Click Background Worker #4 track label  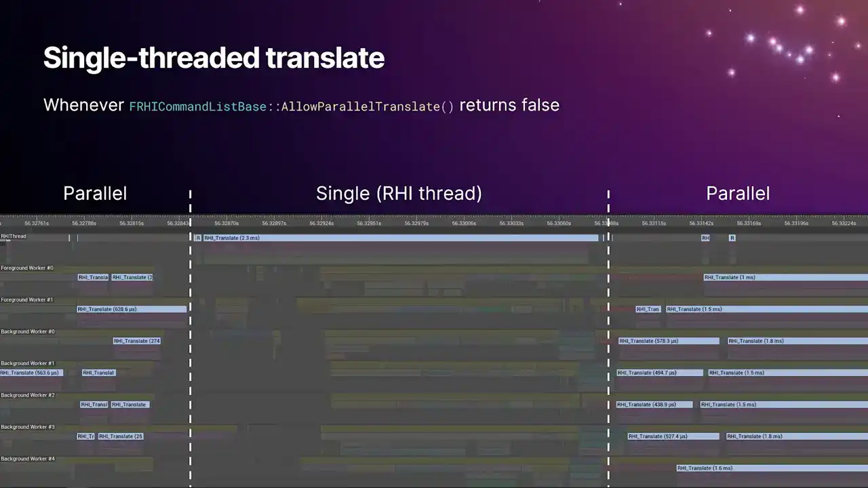point(28,460)
